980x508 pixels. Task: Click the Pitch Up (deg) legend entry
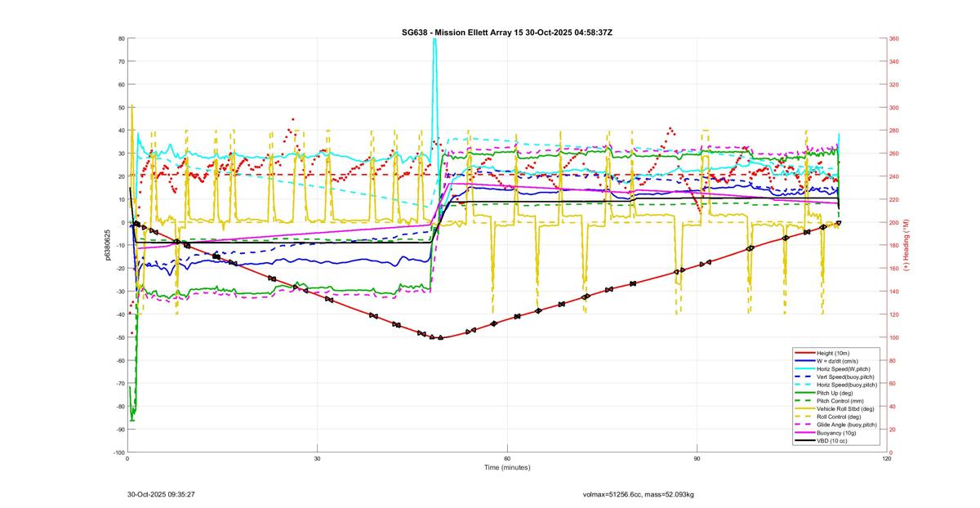835,393
